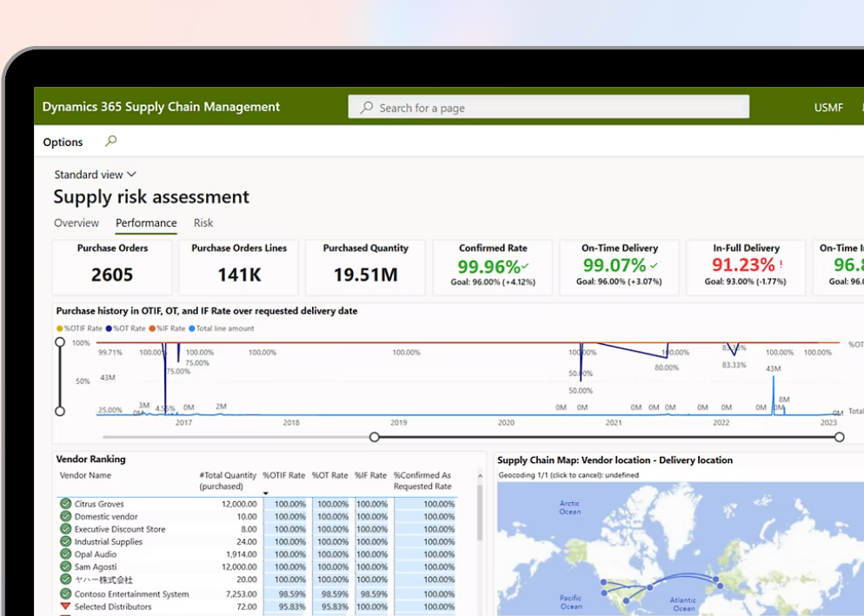The width and height of the screenshot is (864, 616).
Task: Click the green check icon for Industrial Supplies
Action: (65, 541)
